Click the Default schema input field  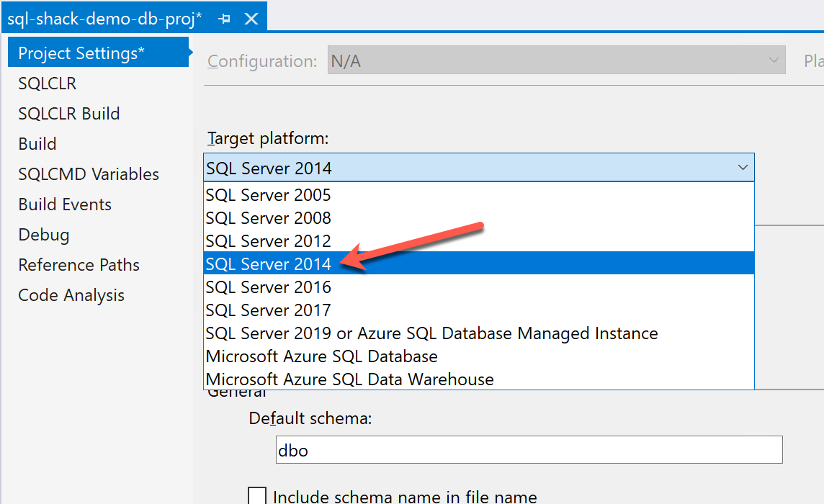click(529, 450)
